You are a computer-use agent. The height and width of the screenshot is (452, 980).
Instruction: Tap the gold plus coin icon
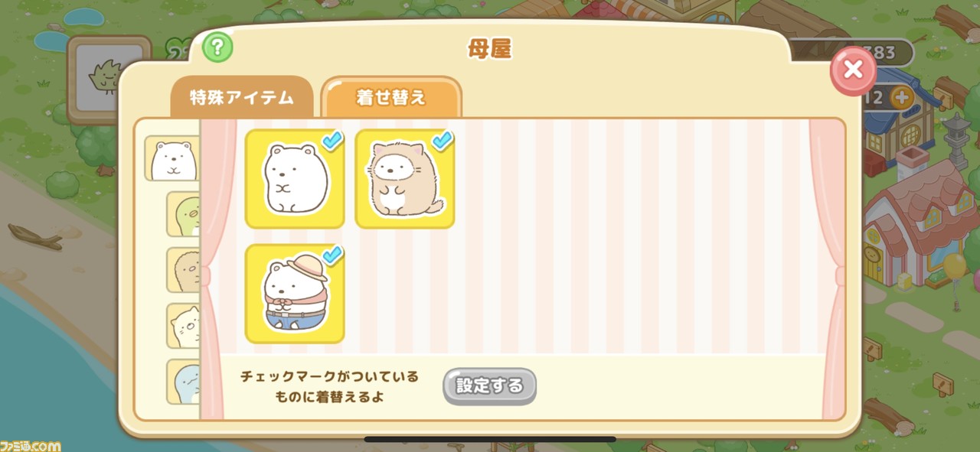pos(901,98)
